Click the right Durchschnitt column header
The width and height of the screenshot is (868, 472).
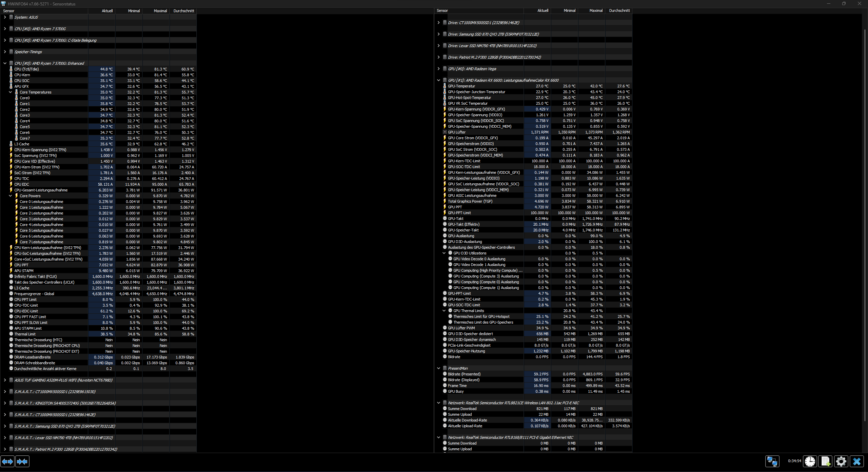[619, 11]
